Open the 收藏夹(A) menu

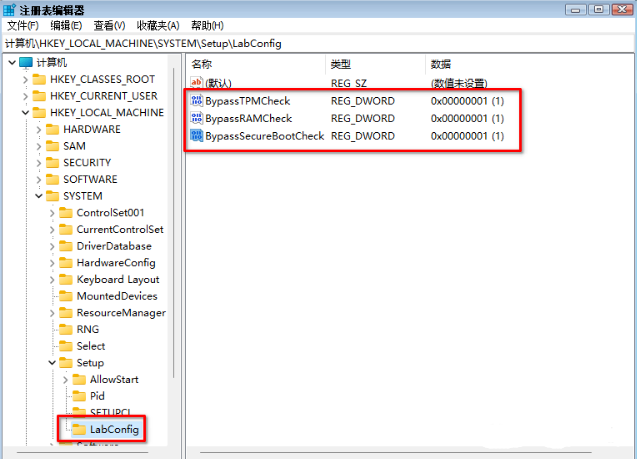click(158, 25)
